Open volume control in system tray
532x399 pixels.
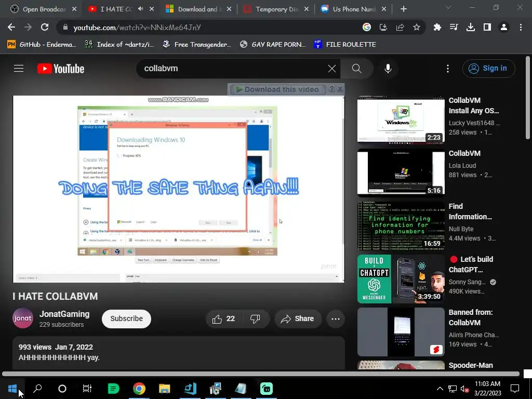pyautogui.click(x=464, y=389)
